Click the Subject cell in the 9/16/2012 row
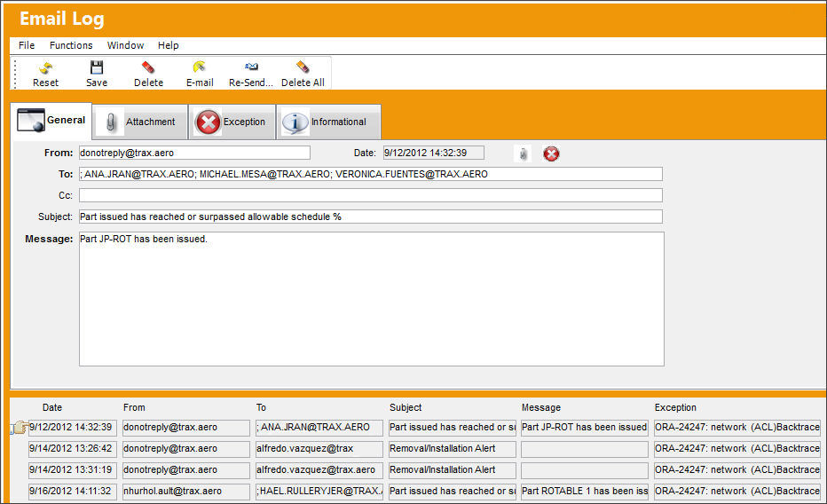The height and width of the screenshot is (504, 827). [x=453, y=492]
